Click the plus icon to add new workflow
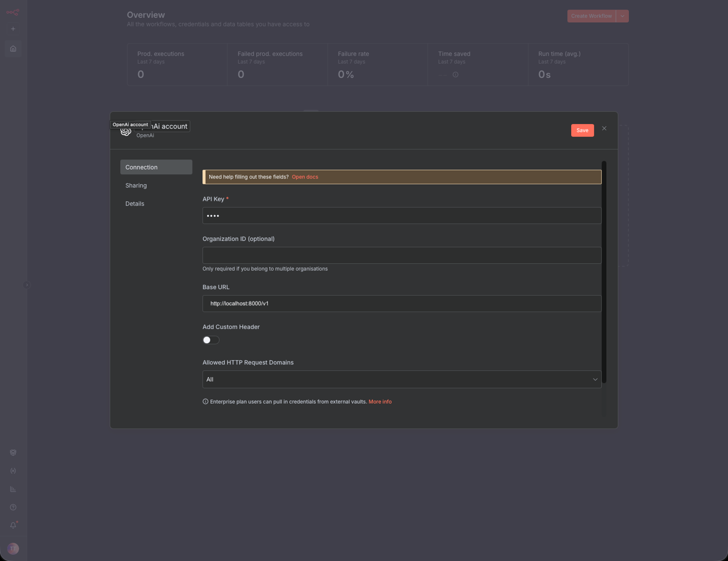This screenshot has width=728, height=561. point(13,29)
